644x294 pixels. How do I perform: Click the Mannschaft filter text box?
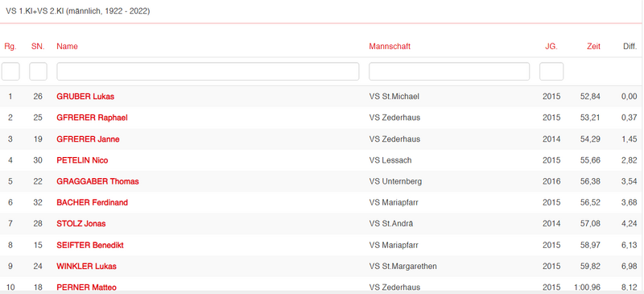449,72
